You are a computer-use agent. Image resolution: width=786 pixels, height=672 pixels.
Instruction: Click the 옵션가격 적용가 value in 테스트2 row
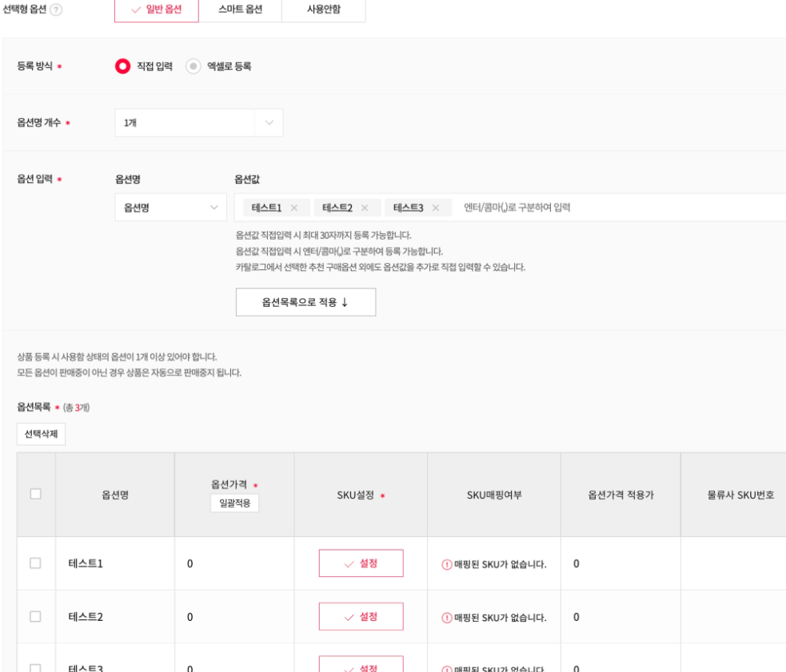(x=577, y=617)
